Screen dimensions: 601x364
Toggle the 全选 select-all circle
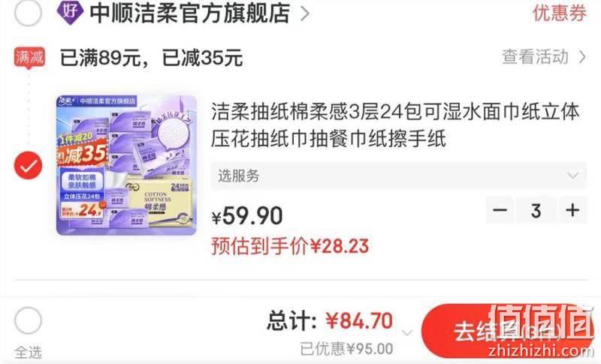click(28, 320)
